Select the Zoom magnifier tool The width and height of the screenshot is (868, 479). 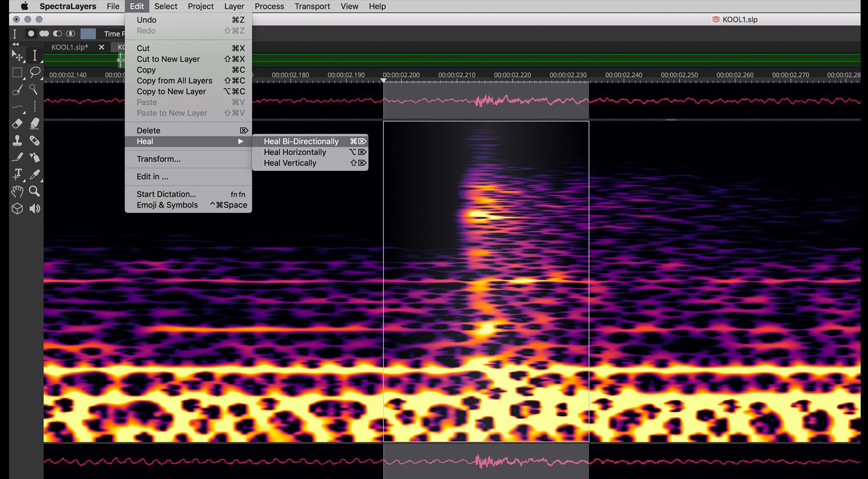click(35, 192)
